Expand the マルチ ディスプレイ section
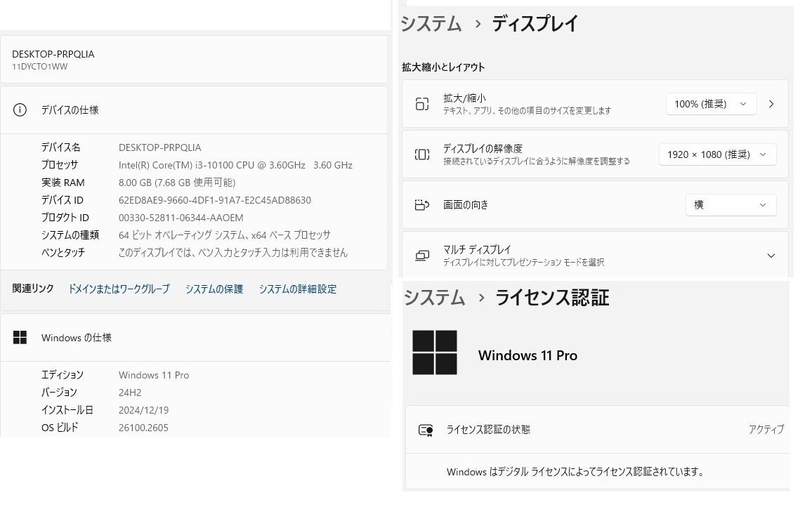The width and height of the screenshot is (812, 514). 771,255
